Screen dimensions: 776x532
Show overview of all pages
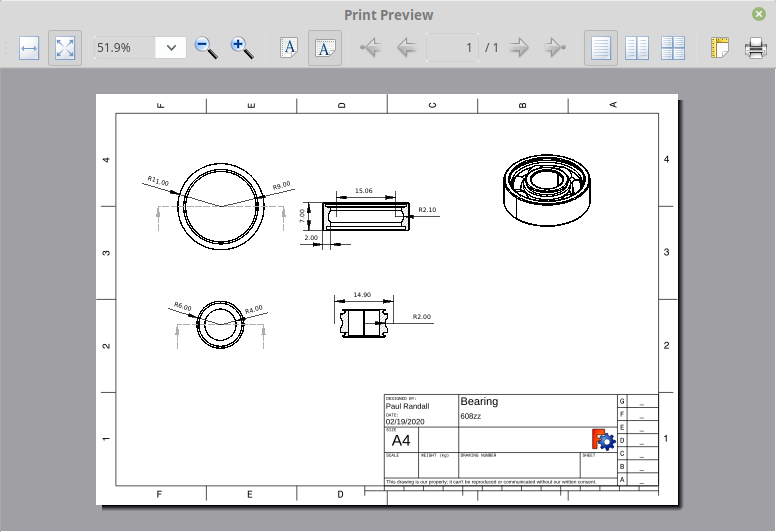click(673, 48)
